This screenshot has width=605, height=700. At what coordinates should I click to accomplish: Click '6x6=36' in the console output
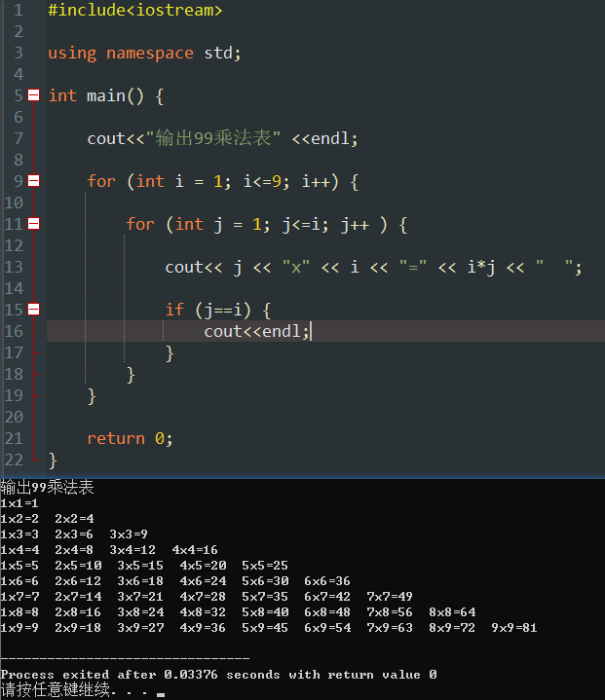327,581
